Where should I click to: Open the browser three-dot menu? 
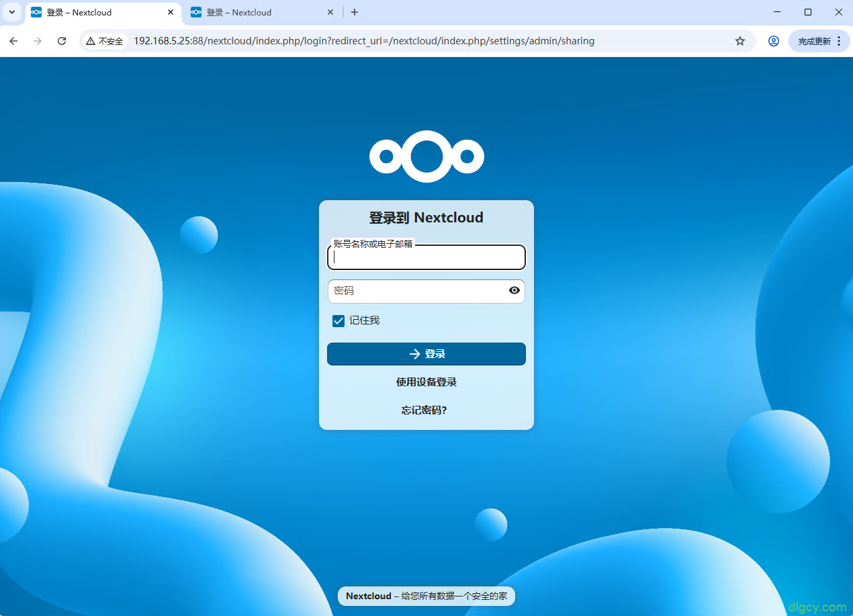pyautogui.click(x=839, y=41)
